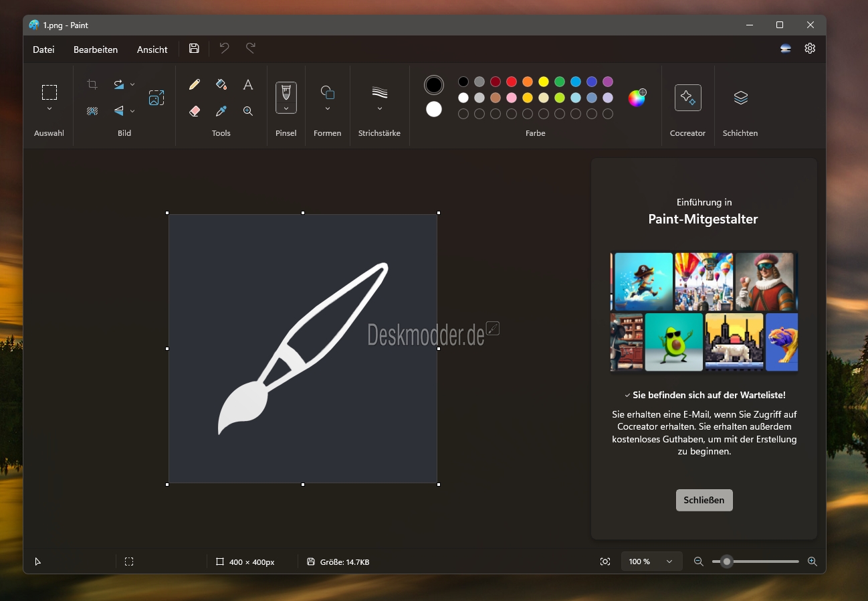This screenshot has width=868, height=601.
Task: Expand the Strichstärke dropdown chevron
Action: coord(380,108)
